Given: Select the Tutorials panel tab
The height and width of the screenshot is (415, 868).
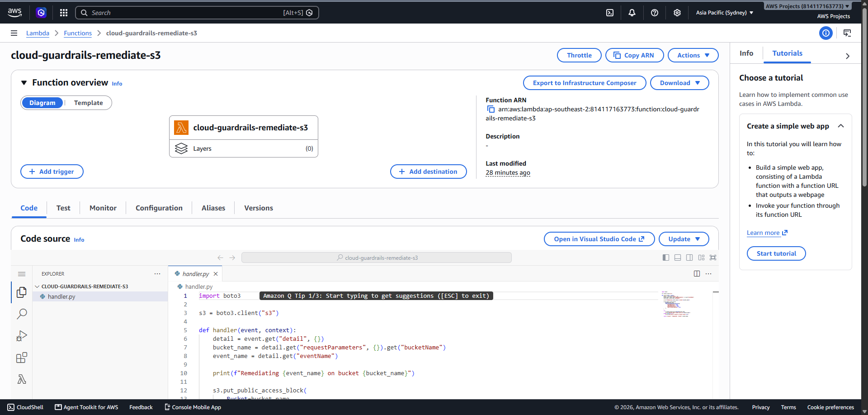Looking at the screenshot, I should click(788, 53).
